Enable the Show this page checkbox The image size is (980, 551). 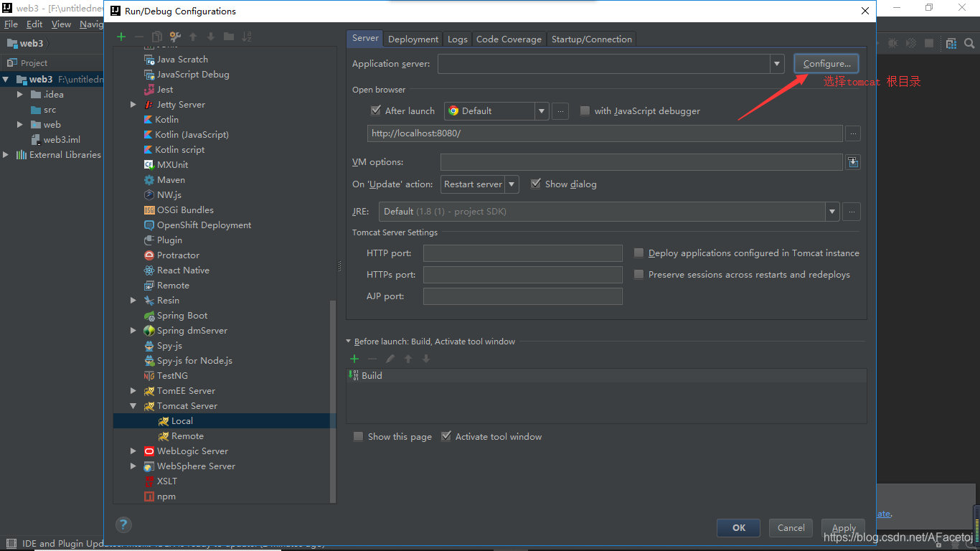pyautogui.click(x=358, y=436)
